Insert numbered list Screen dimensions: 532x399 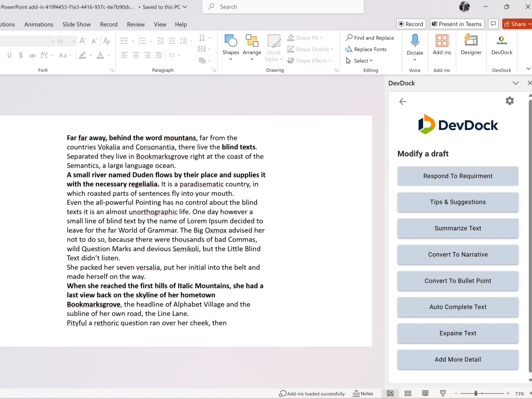click(x=142, y=41)
